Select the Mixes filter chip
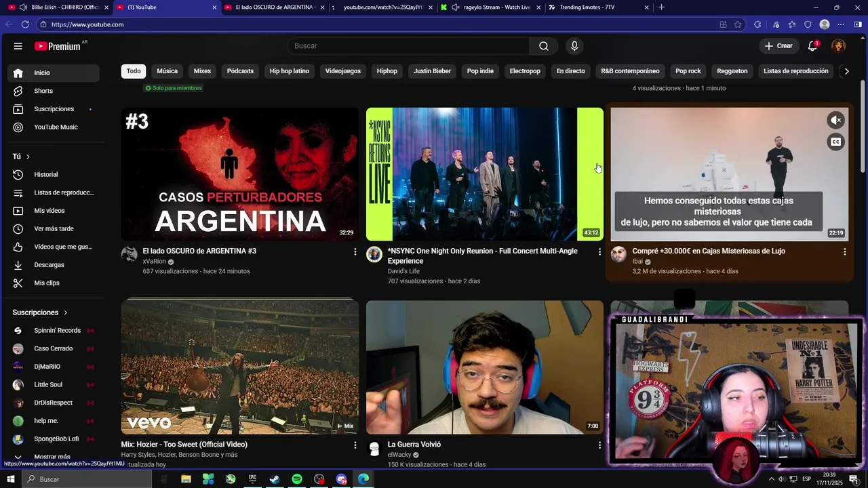This screenshot has height=488, width=868. point(202,71)
